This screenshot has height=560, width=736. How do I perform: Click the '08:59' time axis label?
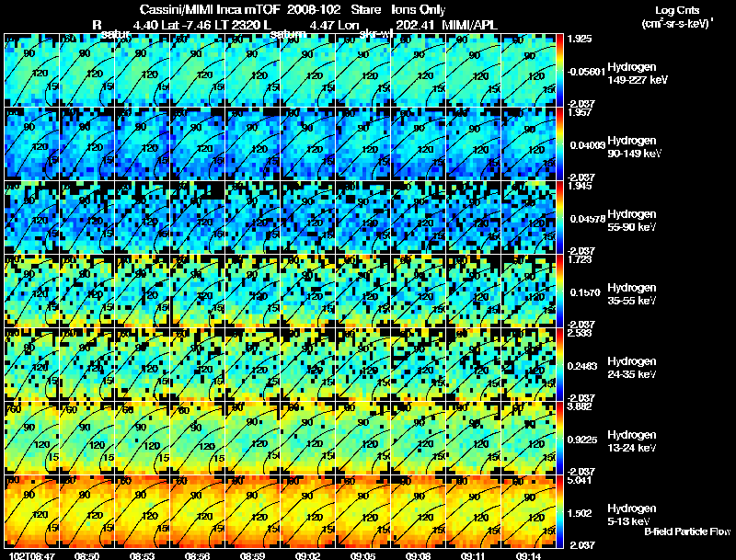[252, 555]
